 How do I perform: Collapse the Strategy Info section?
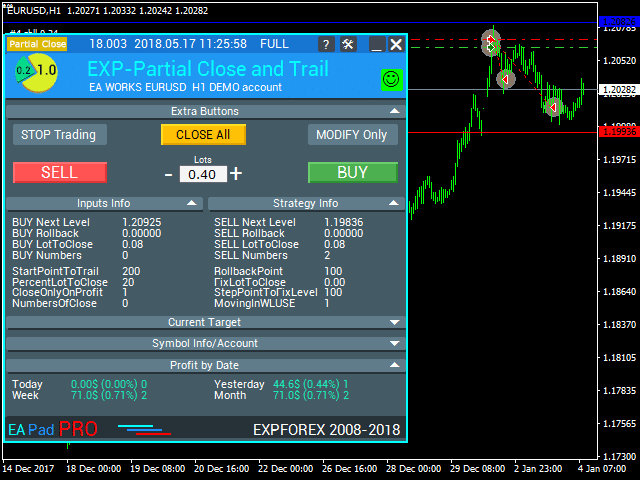pyautogui.click(x=394, y=203)
